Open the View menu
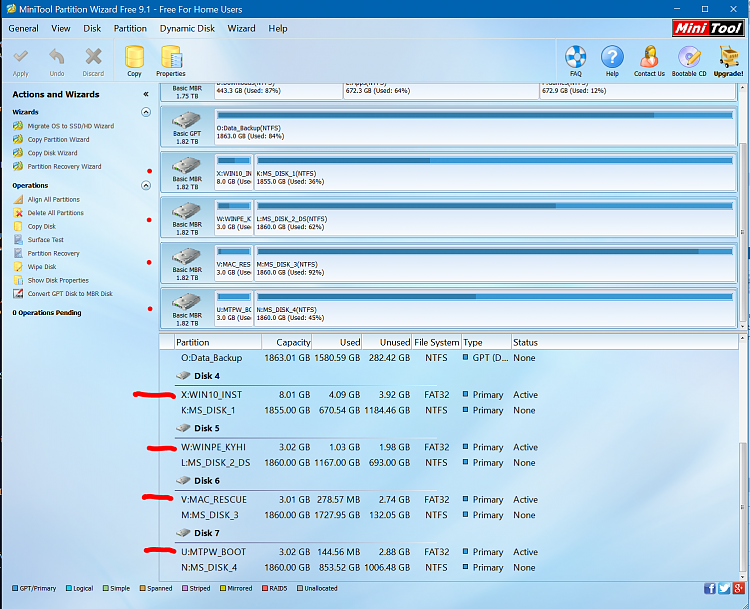Image resolution: width=750 pixels, height=609 pixels. 61,29
